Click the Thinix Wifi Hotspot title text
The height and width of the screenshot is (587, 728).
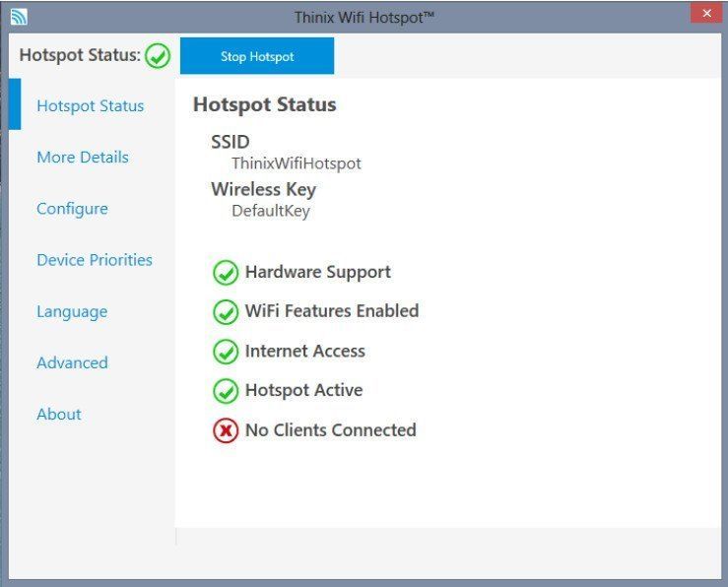364,17
